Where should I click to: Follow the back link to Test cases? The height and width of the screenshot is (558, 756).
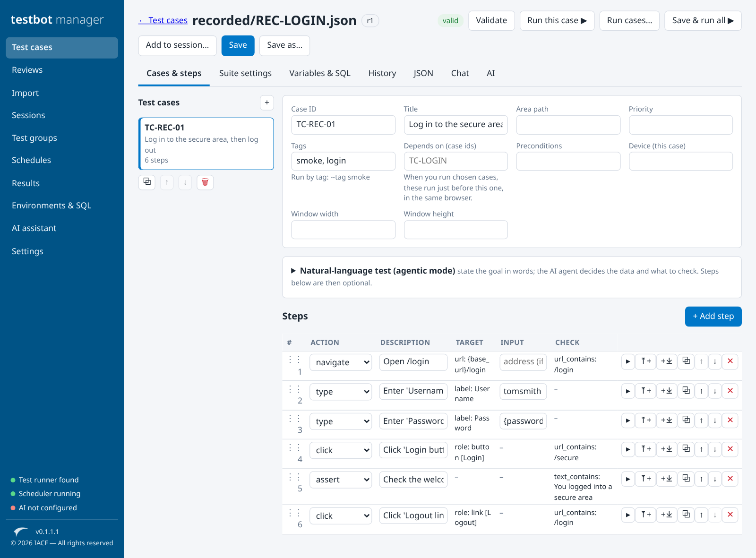point(163,20)
